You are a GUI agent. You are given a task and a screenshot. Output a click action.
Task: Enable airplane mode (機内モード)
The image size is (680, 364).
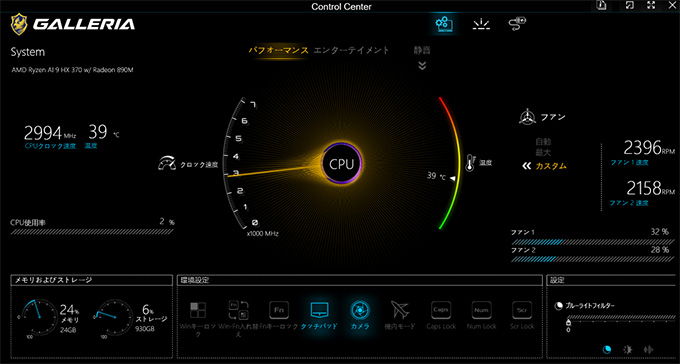coord(400,316)
